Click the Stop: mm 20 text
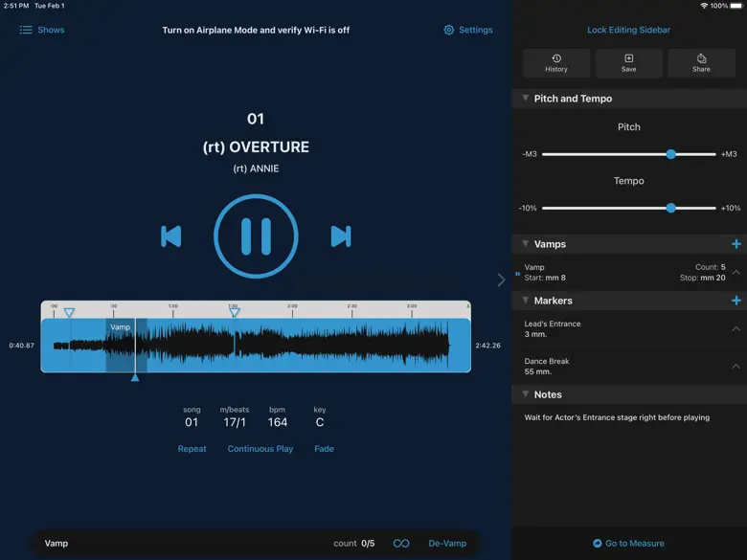This screenshot has height=560, width=747. coord(703,278)
